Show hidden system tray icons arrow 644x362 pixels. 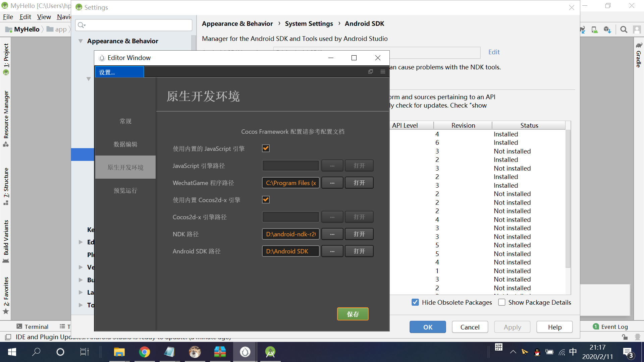[x=513, y=352]
